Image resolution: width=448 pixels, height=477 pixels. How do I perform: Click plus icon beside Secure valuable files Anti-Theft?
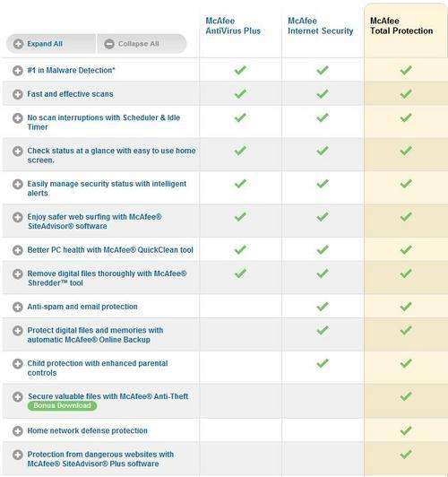18,396
